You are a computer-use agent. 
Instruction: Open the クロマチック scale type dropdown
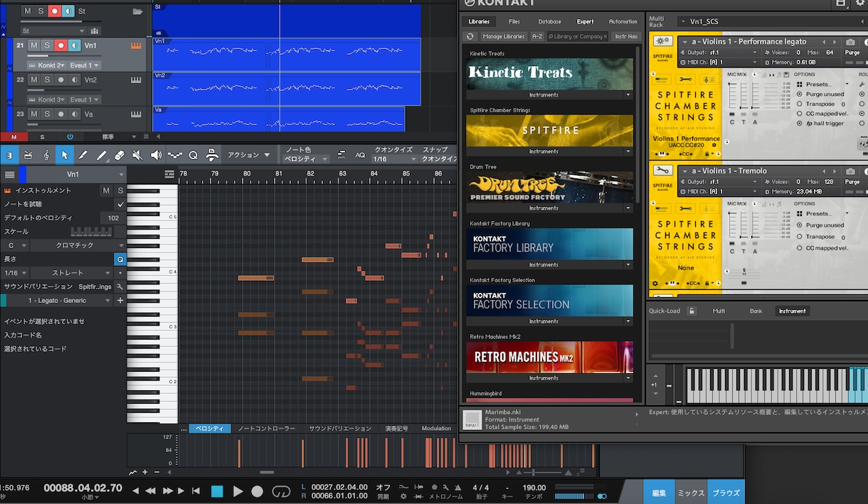[78, 245]
